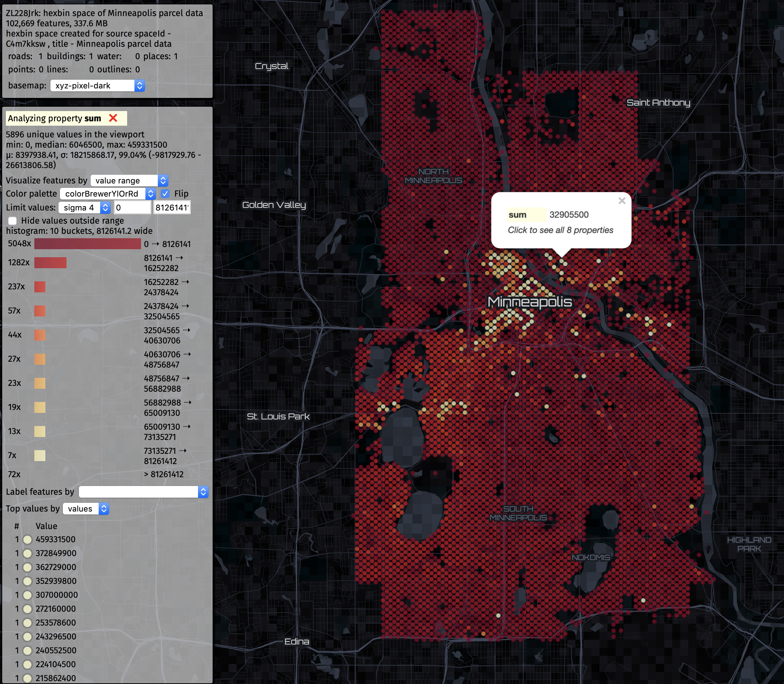Click circle icon beside value 372849900

(27, 554)
